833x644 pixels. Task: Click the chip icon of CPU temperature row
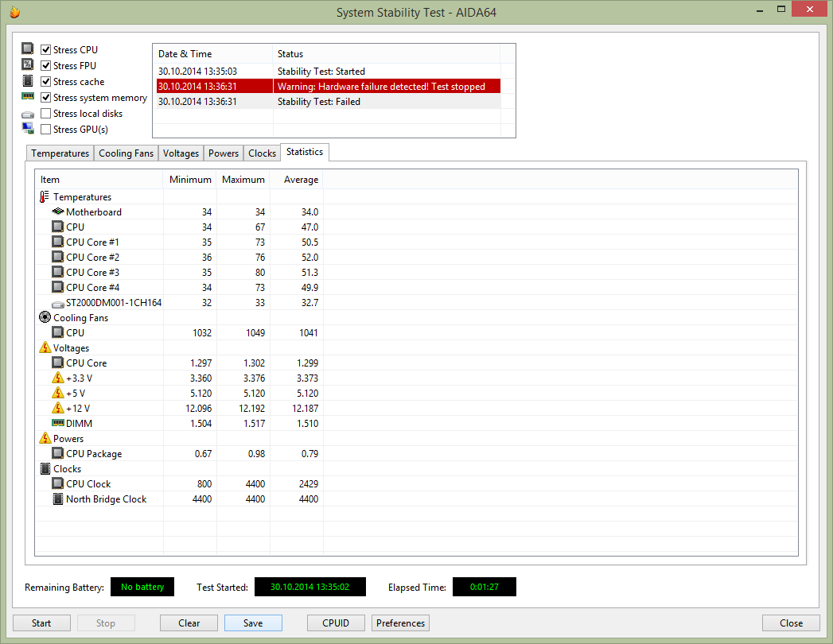pyautogui.click(x=58, y=227)
